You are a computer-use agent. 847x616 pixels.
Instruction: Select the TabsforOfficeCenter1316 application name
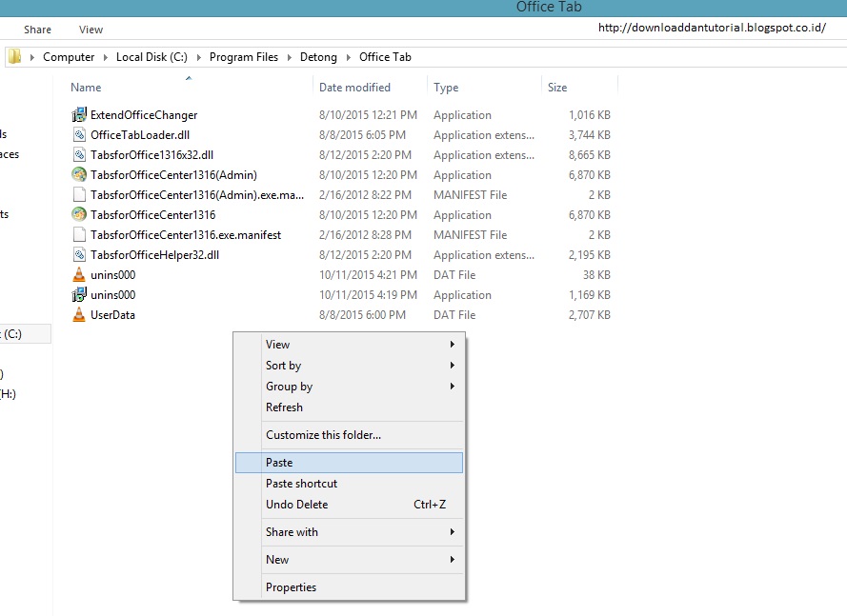point(152,215)
